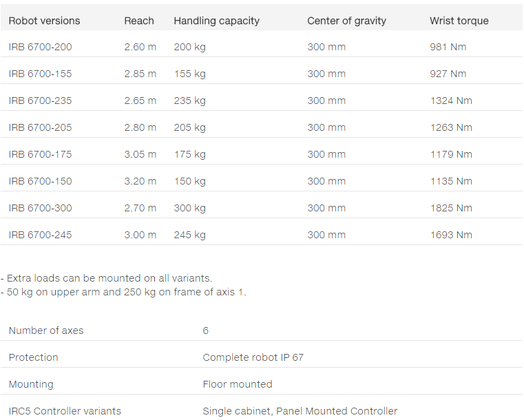The height and width of the screenshot is (420, 524).
Task: Click the 1825 Nm wrist torque value
Action: tap(451, 208)
